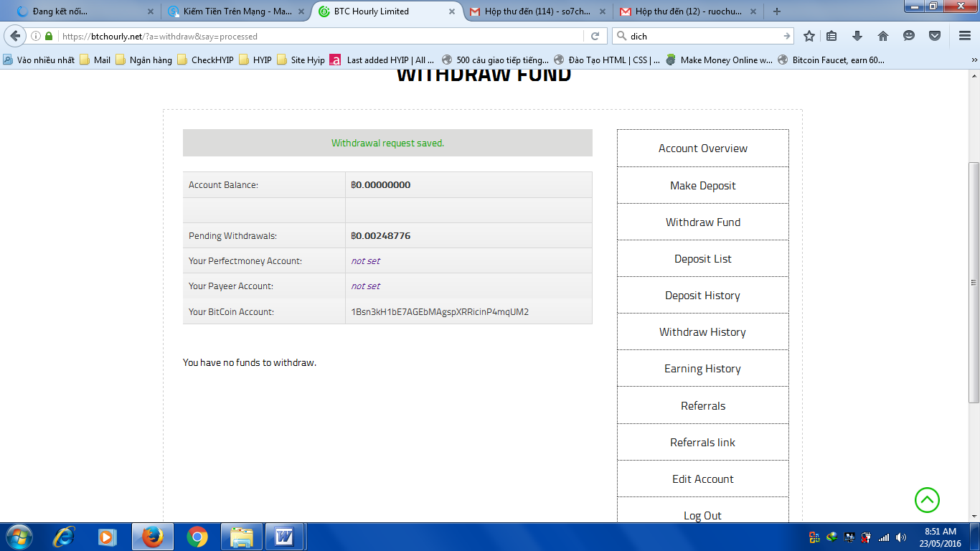Click the smiley chat icon in toolbar
Screen dimensions: 980x551
[909, 36]
